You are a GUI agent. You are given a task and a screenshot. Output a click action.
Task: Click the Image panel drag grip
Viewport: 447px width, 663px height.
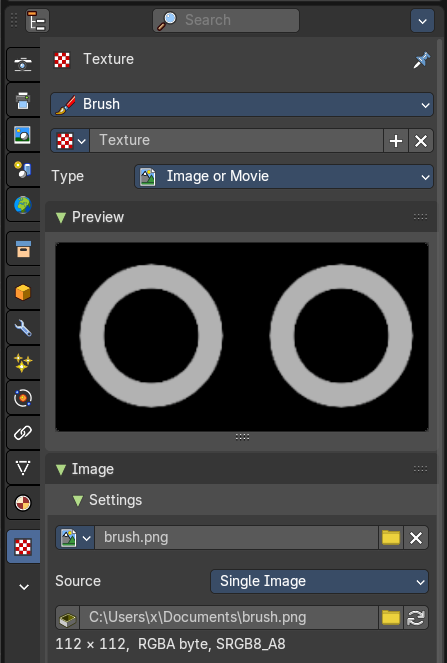click(420, 468)
